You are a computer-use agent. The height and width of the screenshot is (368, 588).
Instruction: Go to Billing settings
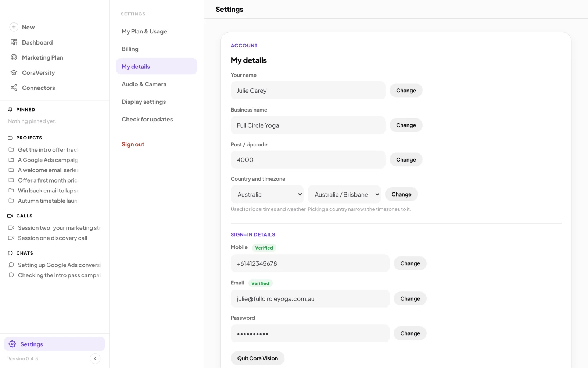tap(157, 49)
